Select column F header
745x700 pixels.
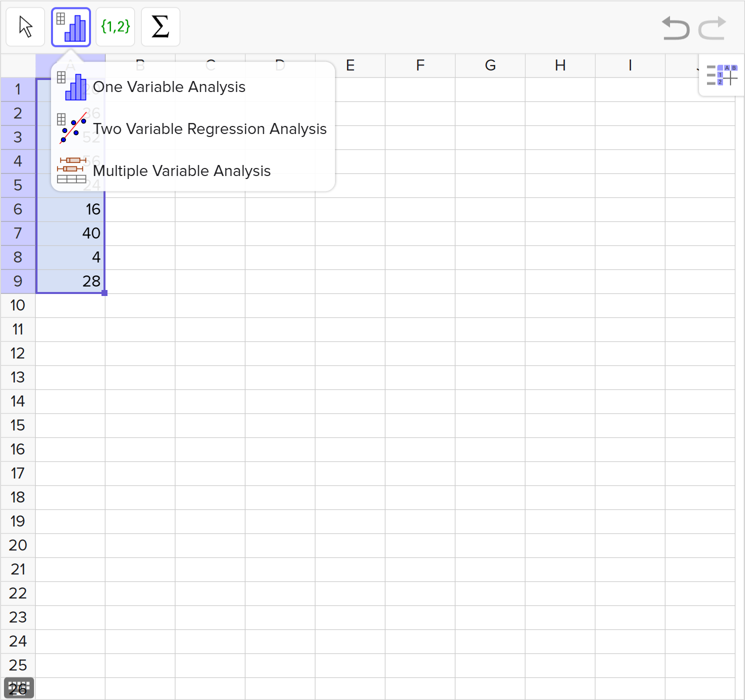pyautogui.click(x=420, y=65)
